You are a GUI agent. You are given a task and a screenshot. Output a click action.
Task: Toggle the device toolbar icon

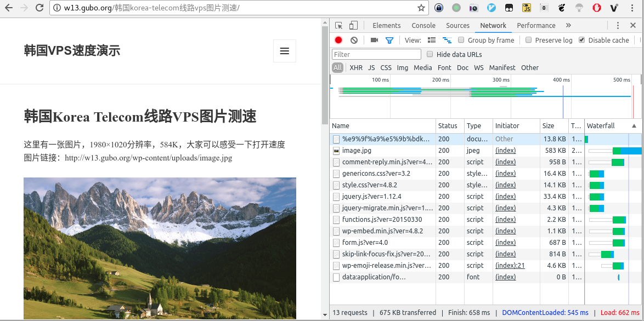(353, 25)
